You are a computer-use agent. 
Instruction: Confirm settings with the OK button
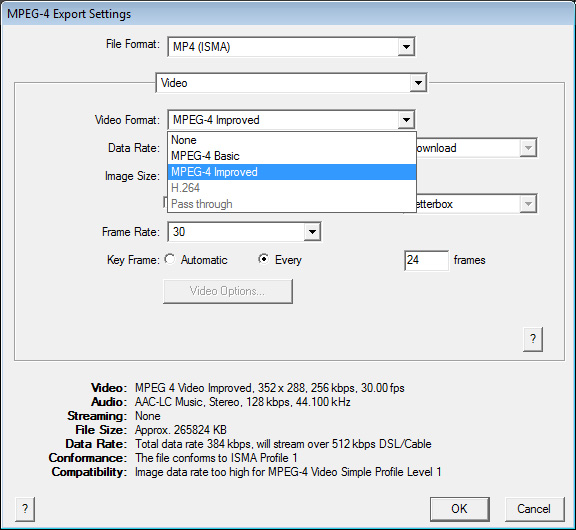pos(460,509)
